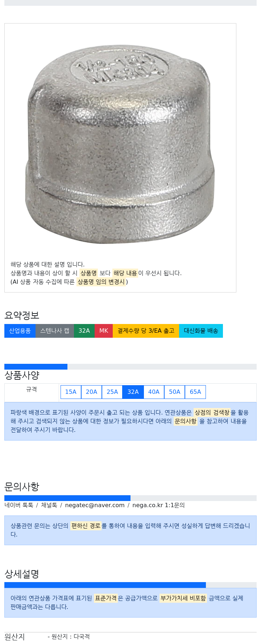
Task: Select the 50A size option
Action: pos(174,392)
